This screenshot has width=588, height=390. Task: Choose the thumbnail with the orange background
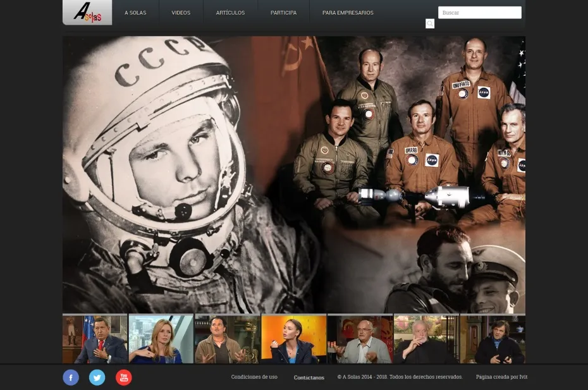293,339
